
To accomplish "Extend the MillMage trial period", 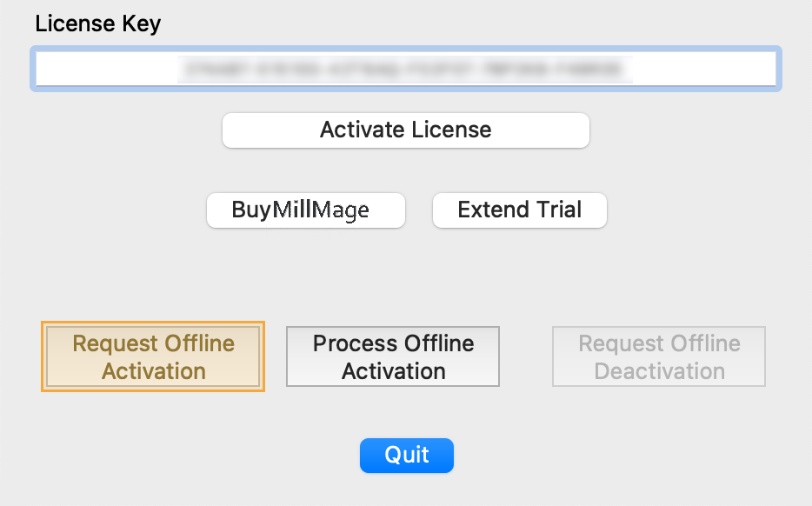I will pos(519,210).
